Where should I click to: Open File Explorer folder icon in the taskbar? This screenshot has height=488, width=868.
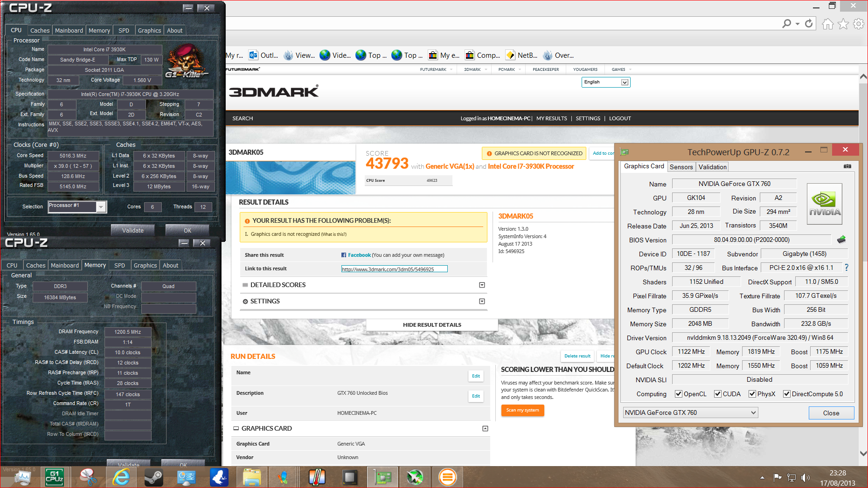252,477
